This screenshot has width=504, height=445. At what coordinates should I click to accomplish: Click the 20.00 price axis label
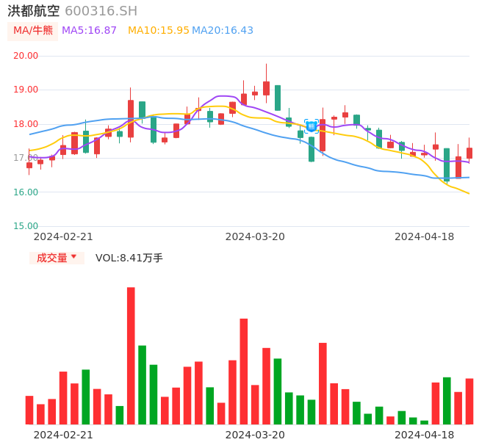pyautogui.click(x=26, y=56)
